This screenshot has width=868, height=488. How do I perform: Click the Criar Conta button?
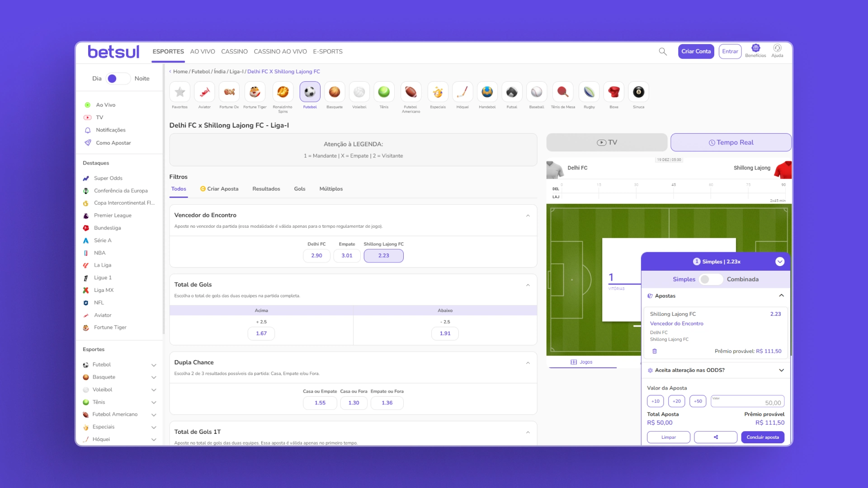point(696,52)
